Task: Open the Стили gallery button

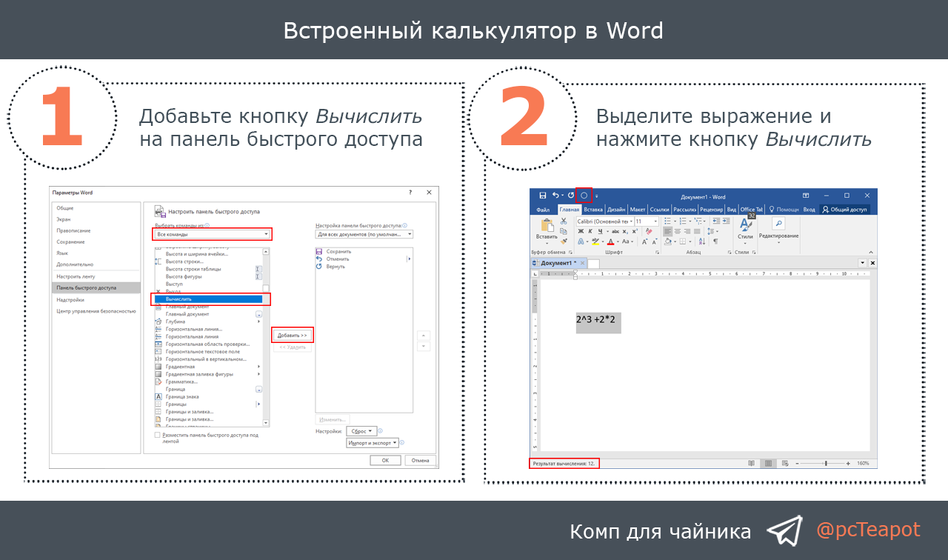Action: click(x=745, y=230)
